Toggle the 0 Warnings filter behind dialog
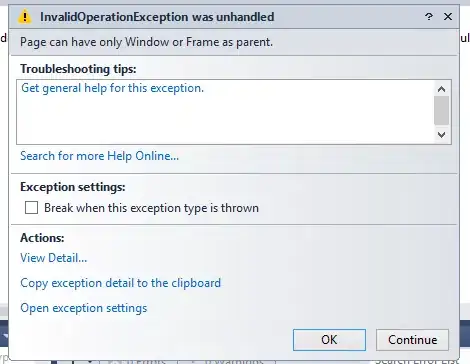The width and height of the screenshot is (470, 364). click(x=227, y=361)
